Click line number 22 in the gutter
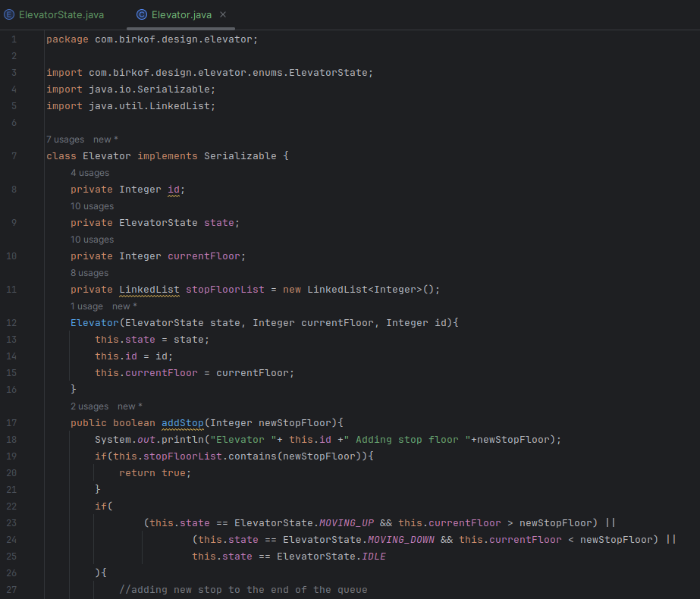 (11, 506)
